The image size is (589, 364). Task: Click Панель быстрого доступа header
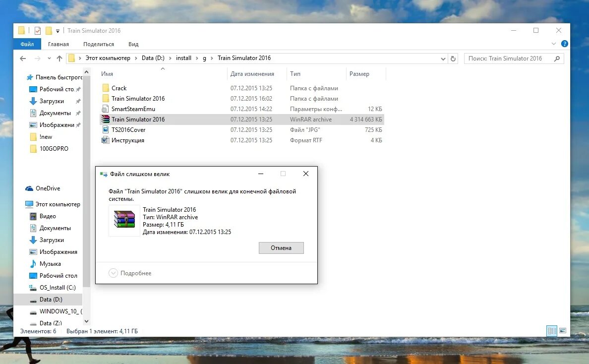pyautogui.click(x=54, y=77)
